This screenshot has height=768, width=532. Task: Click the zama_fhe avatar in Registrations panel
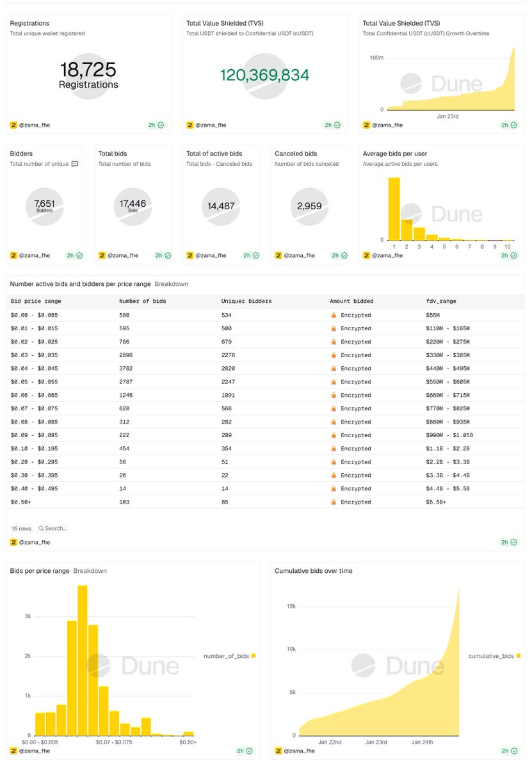tap(13, 125)
